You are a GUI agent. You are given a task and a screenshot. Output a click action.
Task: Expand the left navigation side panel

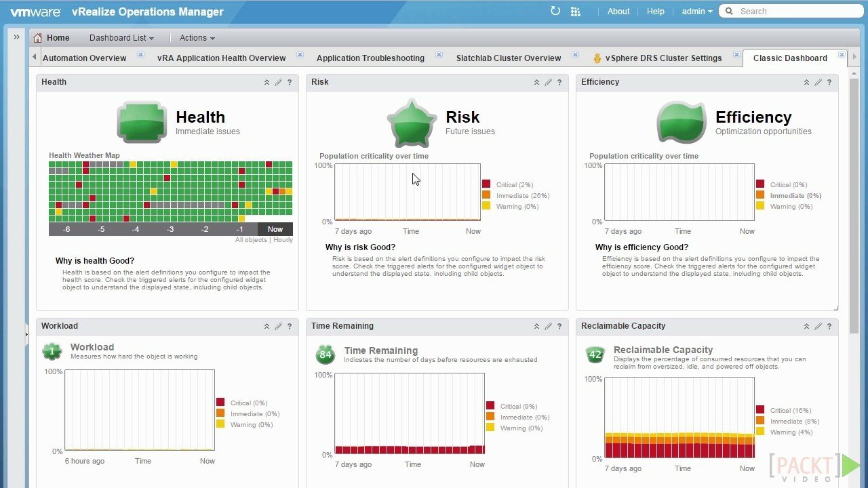17,37
